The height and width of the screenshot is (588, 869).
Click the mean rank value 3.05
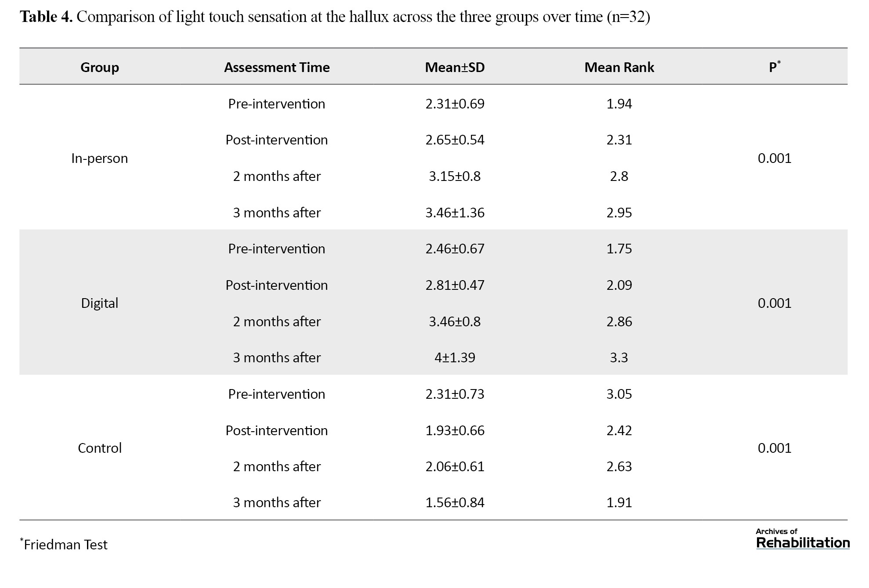click(619, 394)
